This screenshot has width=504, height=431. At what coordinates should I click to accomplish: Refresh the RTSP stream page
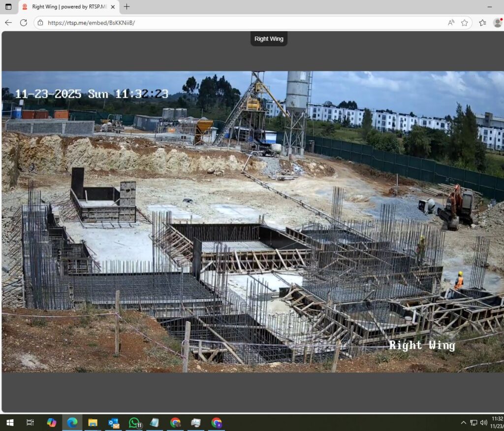[x=23, y=23]
